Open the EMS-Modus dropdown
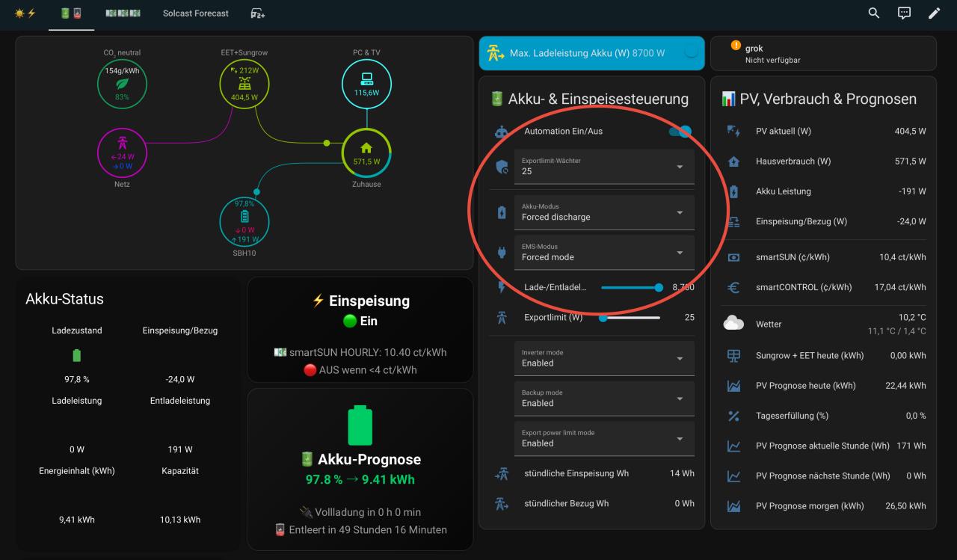The height and width of the screenshot is (560, 957). pos(603,253)
